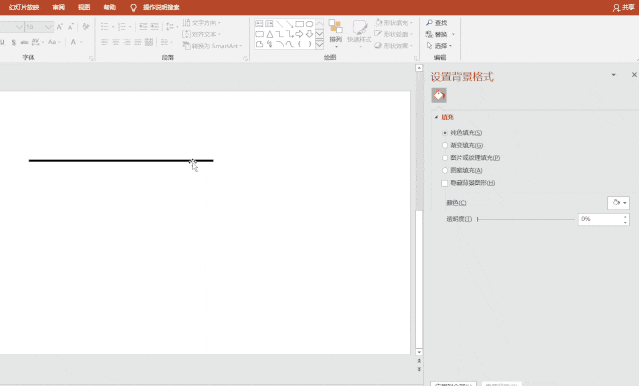Click the increase font size icon
Screen dimensions: 639x386
60,27
